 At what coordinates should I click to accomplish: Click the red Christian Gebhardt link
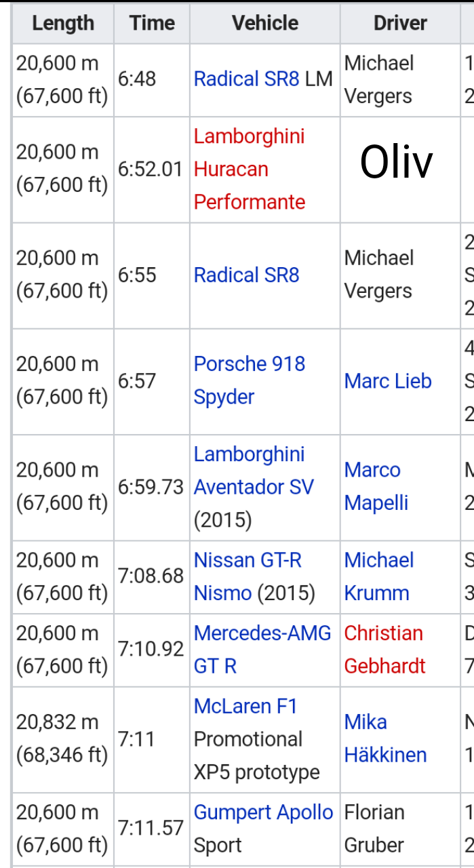tap(384, 650)
